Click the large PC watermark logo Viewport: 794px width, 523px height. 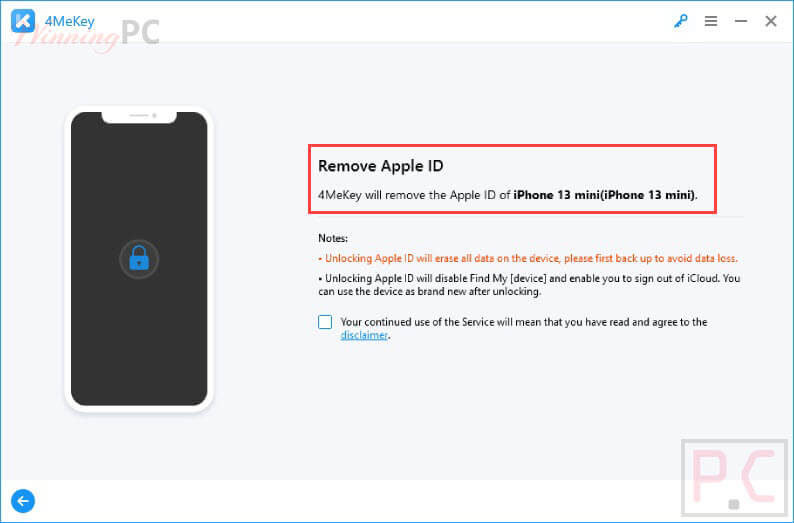734,477
